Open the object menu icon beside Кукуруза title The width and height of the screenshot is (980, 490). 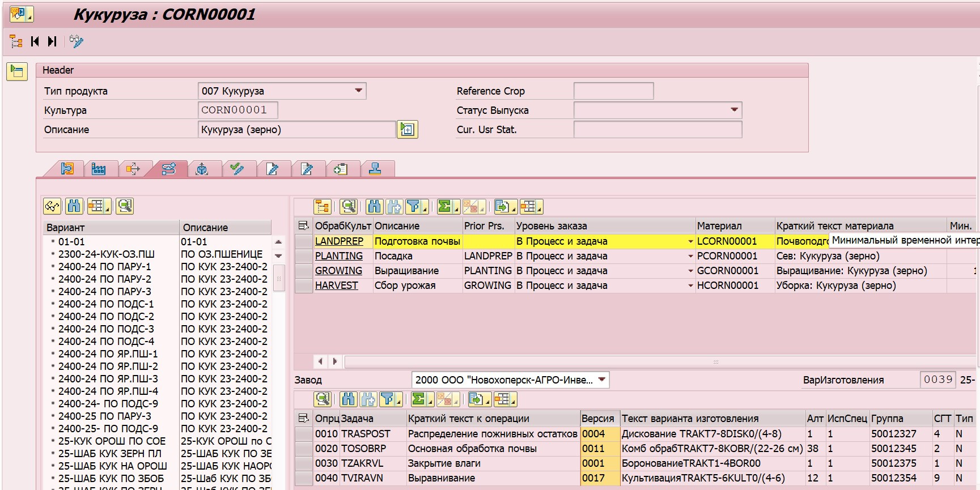[x=21, y=14]
